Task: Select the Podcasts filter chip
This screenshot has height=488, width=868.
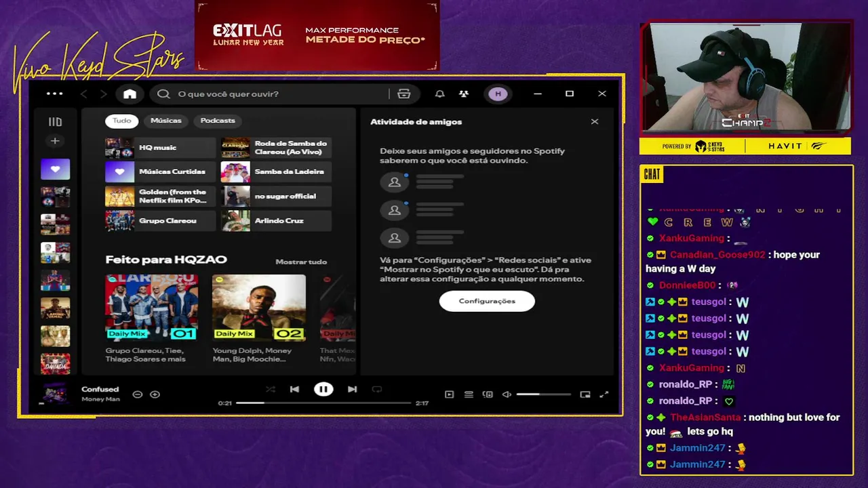Action: click(218, 121)
